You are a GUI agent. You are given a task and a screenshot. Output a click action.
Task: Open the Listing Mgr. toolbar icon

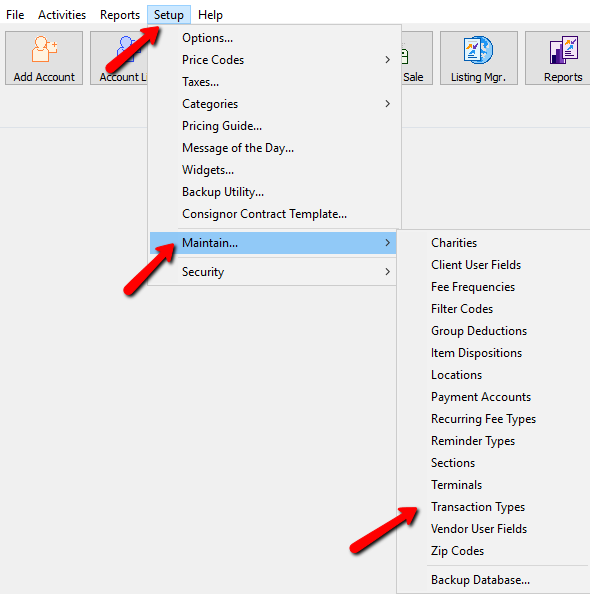tap(478, 58)
